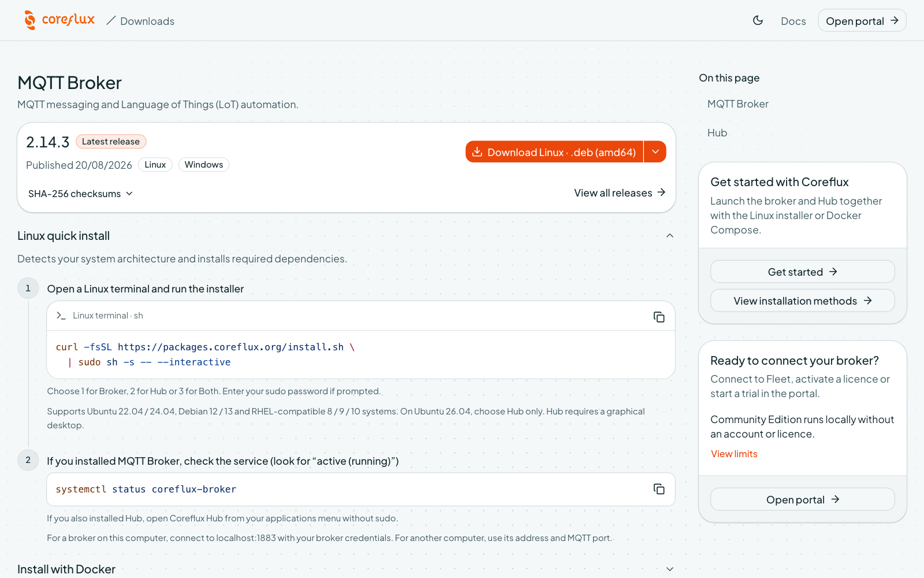Click View installation methods button

(x=803, y=301)
